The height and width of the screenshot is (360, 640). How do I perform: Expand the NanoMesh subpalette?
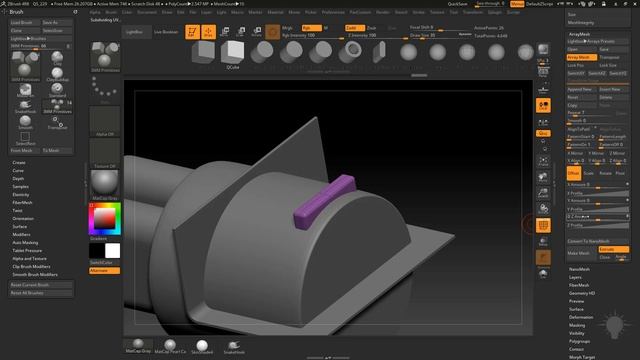(579, 269)
